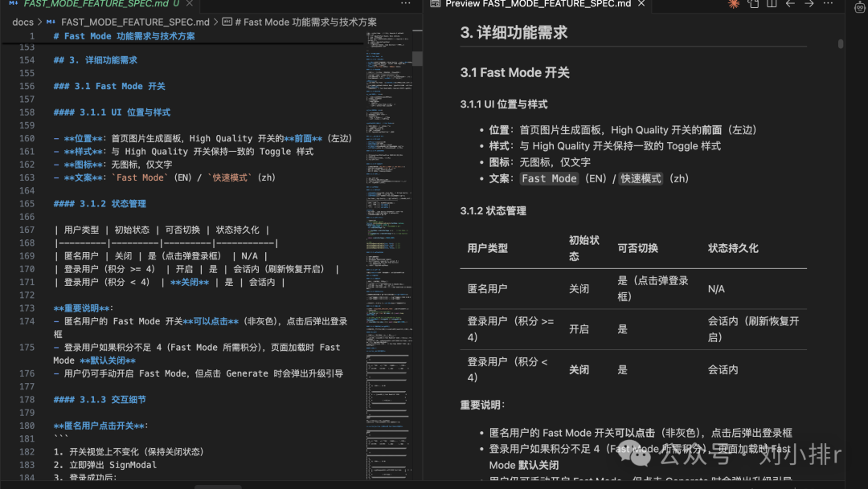Viewport: 868px width, 489px height.
Task: Open the heading breadcrumb Fast Mode 功能需求与技术方案
Action: click(307, 22)
